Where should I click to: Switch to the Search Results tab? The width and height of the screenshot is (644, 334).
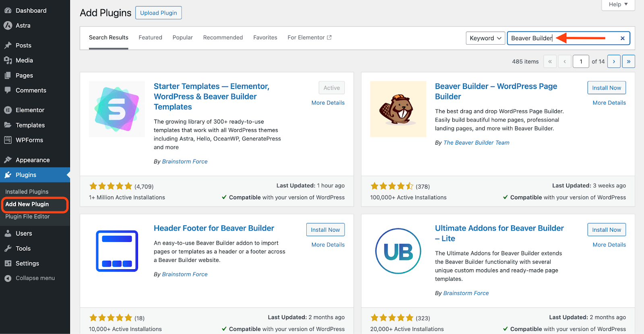pyautogui.click(x=109, y=37)
